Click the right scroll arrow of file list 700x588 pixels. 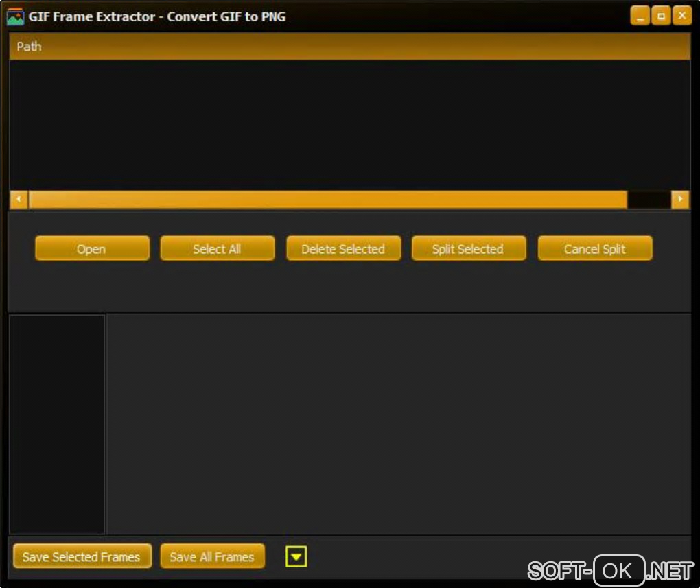(x=680, y=199)
